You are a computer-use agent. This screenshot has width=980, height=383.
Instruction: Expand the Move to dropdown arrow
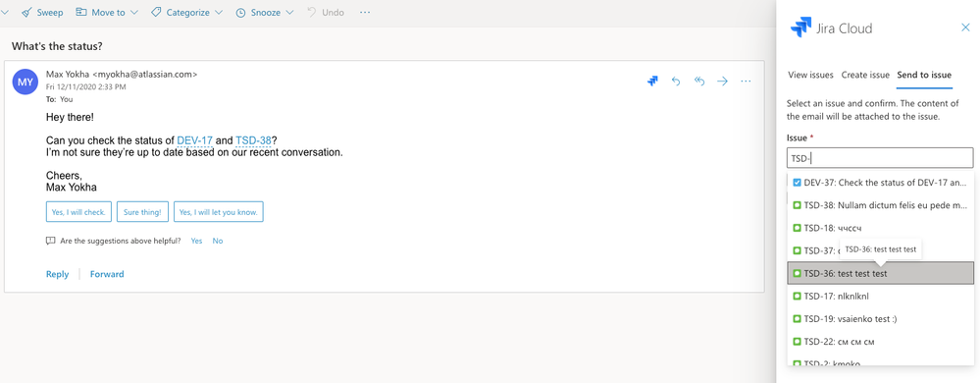coord(134,13)
